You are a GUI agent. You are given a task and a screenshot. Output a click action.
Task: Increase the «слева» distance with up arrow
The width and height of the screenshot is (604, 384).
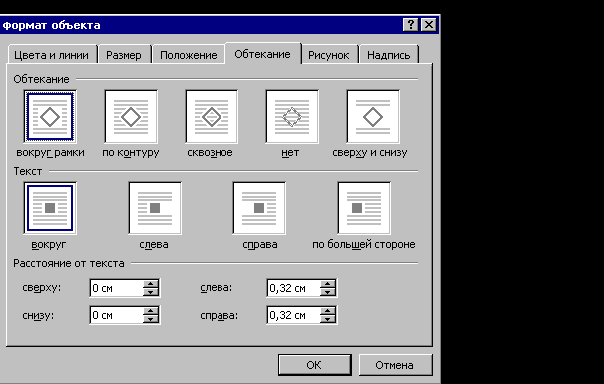tap(327, 284)
